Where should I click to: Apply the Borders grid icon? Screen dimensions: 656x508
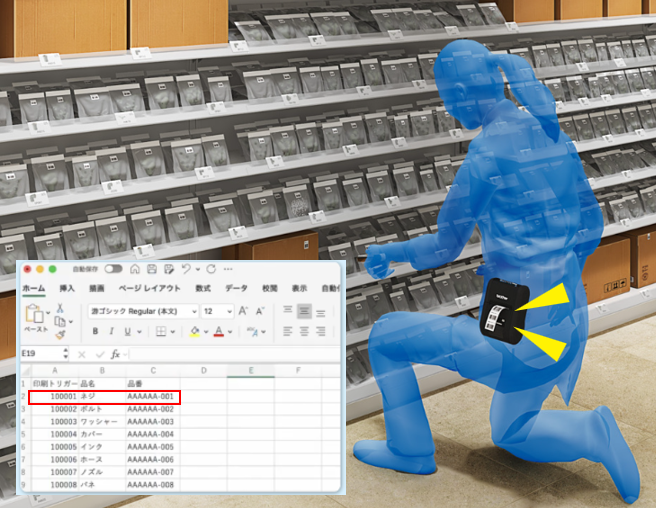[x=161, y=331]
